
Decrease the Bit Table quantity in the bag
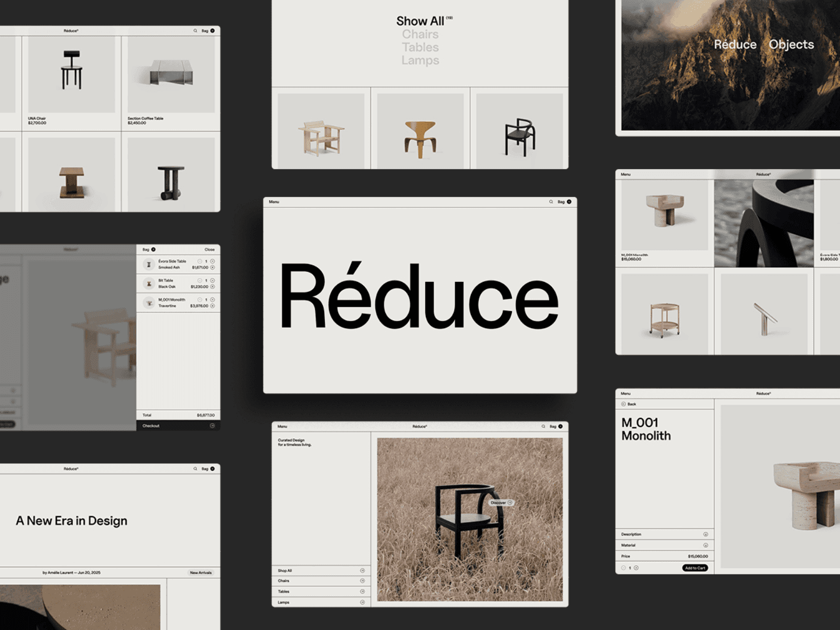click(199, 280)
